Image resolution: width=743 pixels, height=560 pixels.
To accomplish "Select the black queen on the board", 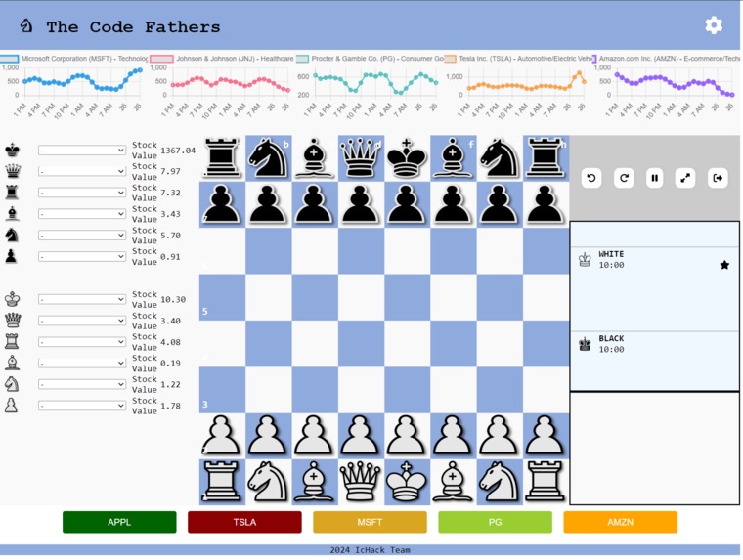I will (x=361, y=157).
